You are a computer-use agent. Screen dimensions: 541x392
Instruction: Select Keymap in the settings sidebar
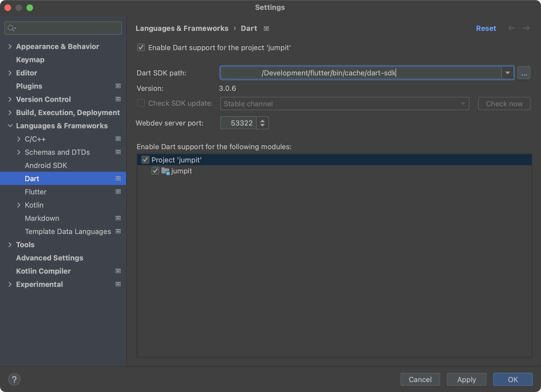pyautogui.click(x=30, y=60)
